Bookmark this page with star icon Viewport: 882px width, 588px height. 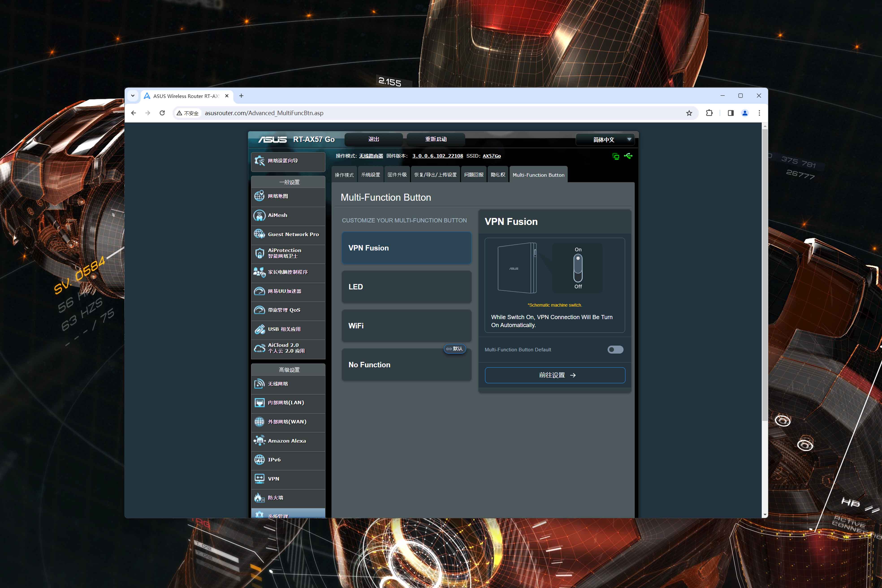coord(689,113)
